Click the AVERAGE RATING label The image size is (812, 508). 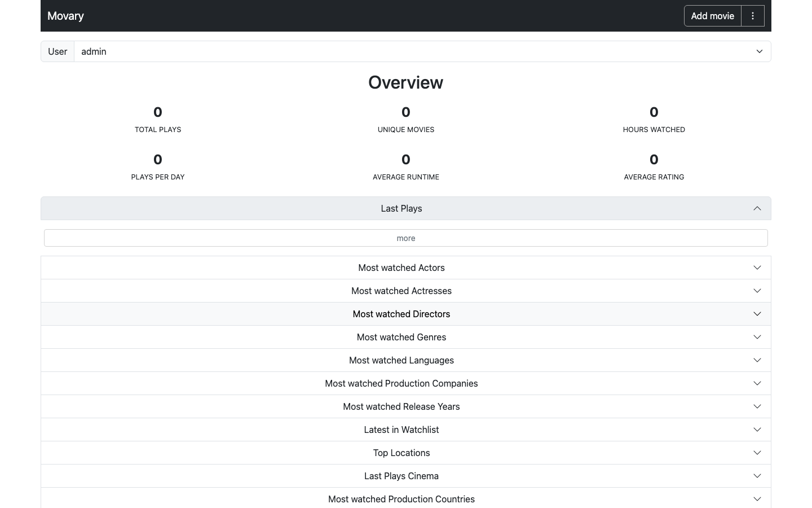654,177
